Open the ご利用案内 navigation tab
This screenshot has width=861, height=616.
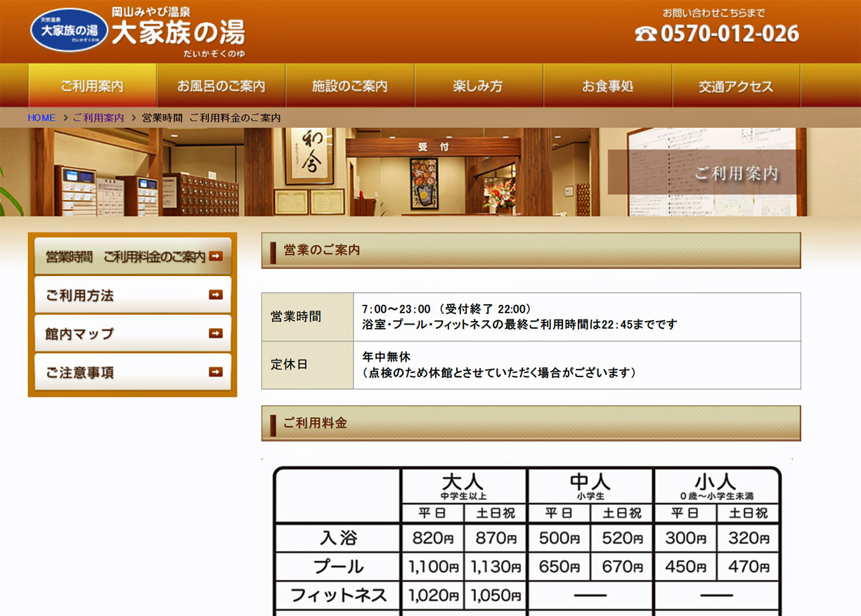tap(92, 86)
